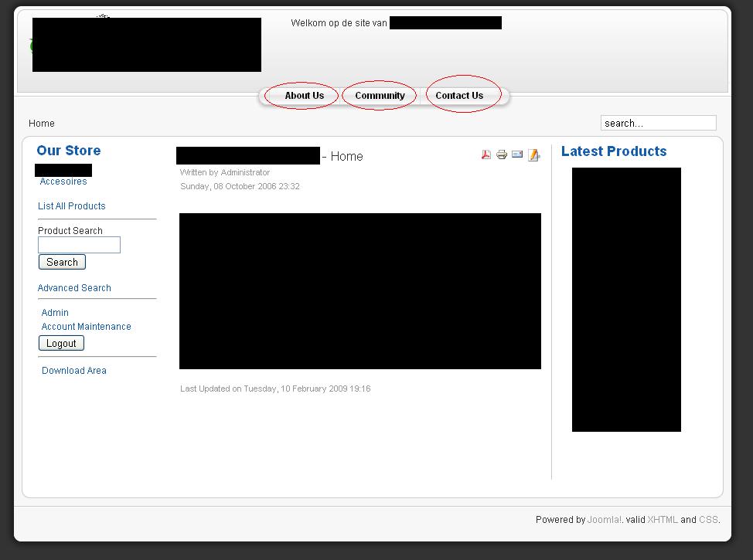Open the Contact Us menu item
Screen dimensions: 753x560
click(459, 96)
